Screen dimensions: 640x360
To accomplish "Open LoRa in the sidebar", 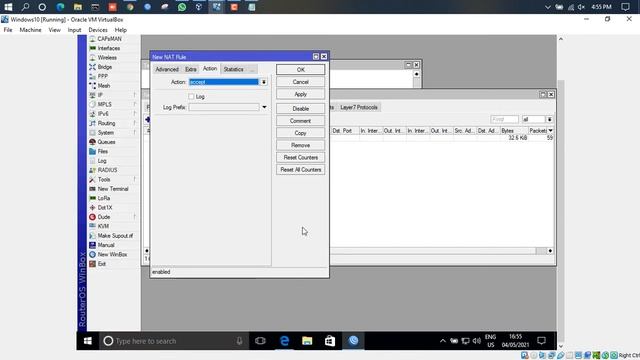I will point(104,198).
